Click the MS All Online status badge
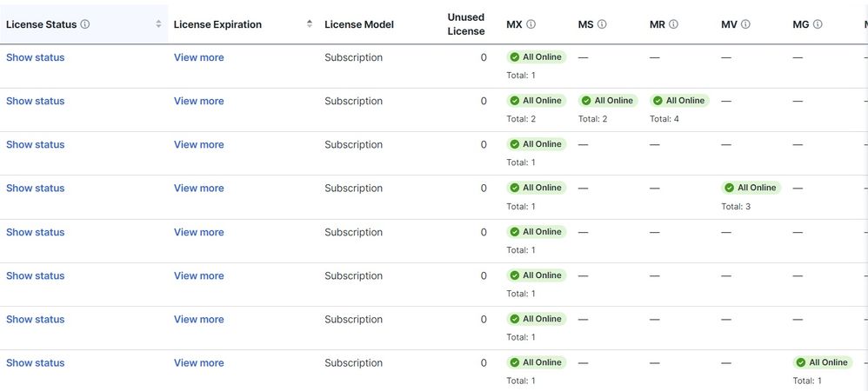This screenshot has width=868, height=391. coord(608,101)
